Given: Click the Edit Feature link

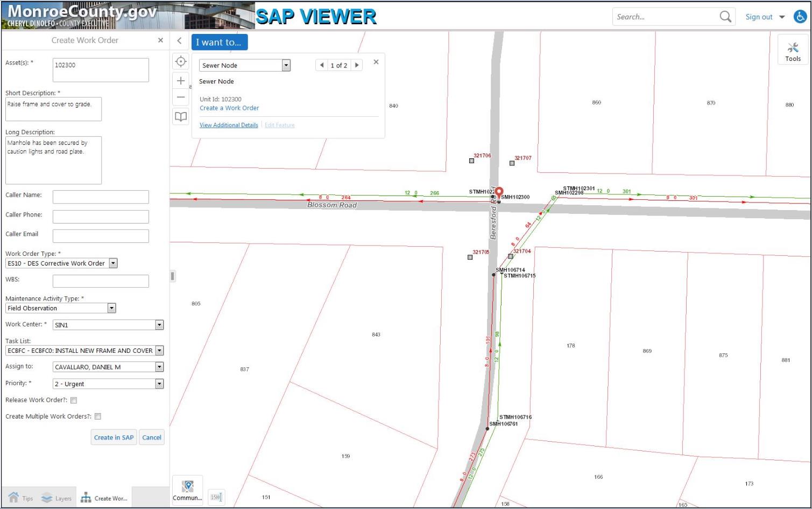Looking at the screenshot, I should tap(280, 125).
